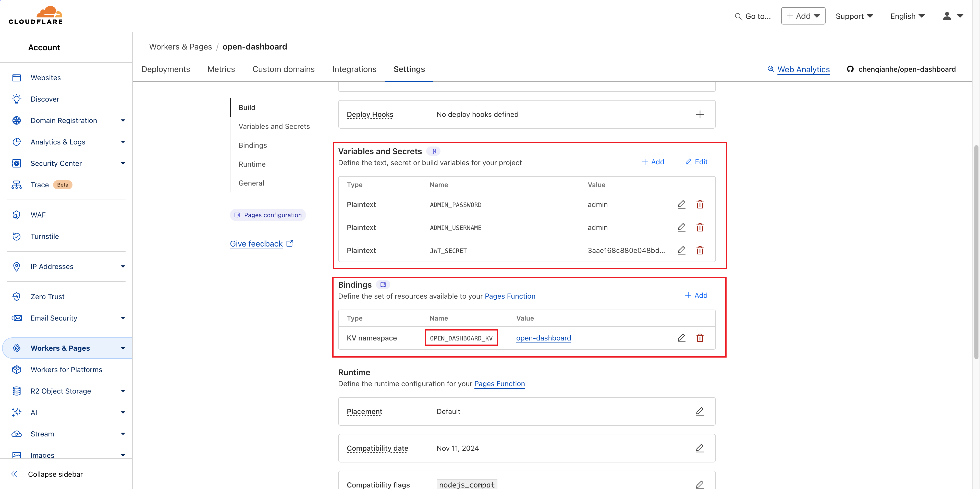Open the user account profile icon
The height and width of the screenshot is (489, 980).
click(x=947, y=16)
